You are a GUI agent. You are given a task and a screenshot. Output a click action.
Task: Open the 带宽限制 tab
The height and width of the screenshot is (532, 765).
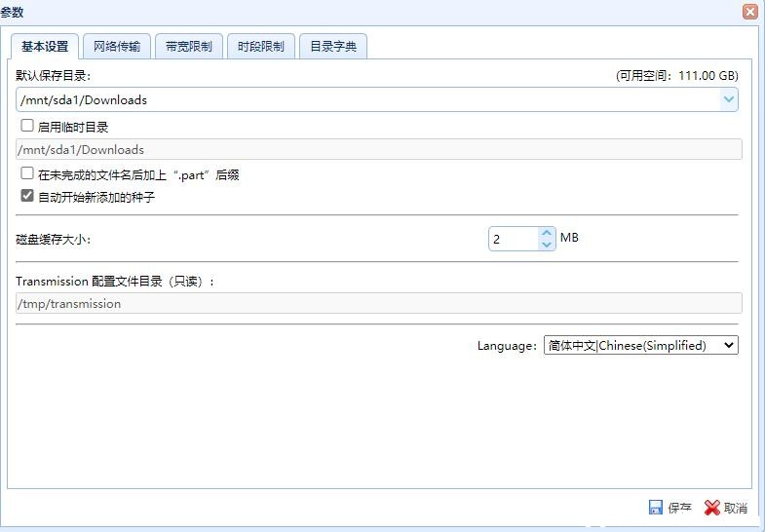point(189,47)
